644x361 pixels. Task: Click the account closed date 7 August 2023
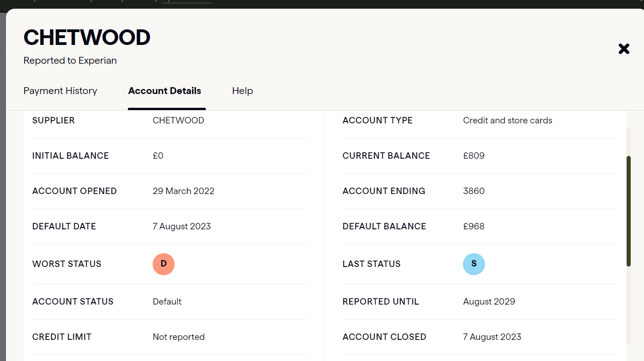click(x=492, y=337)
